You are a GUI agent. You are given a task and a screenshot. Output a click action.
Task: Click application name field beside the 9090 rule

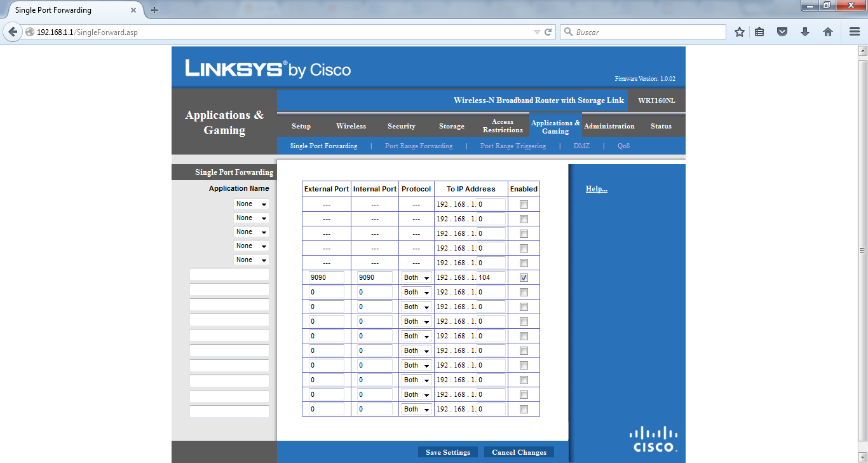229,274
